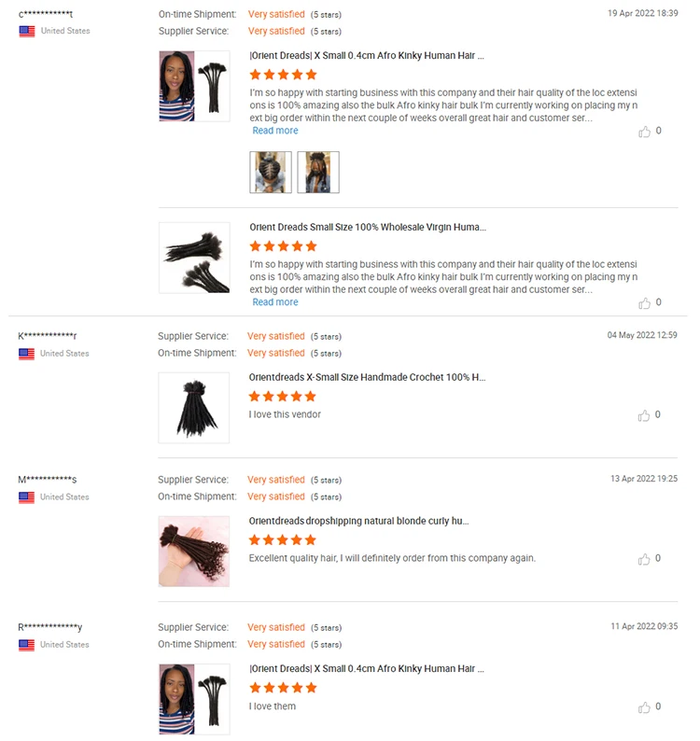Open 'Orientdreads X-Small Size Handmade Crochet' product link
The height and width of the screenshot is (741, 700).
pyautogui.click(x=367, y=377)
